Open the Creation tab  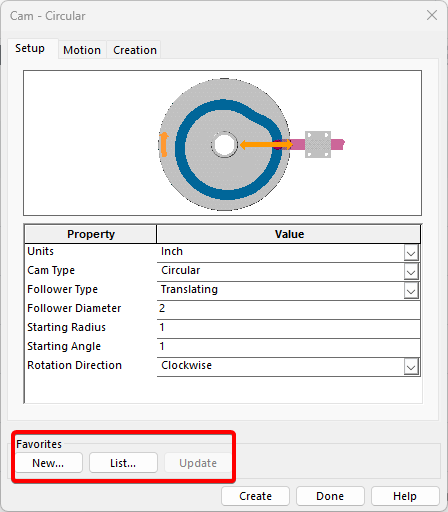[135, 50]
